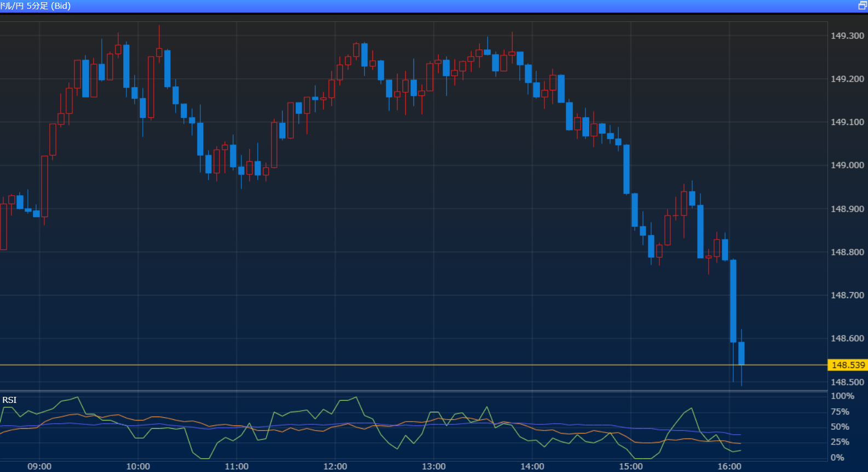868x472 pixels.
Task: Click the 149.200 price axis label
Action: click(847, 79)
